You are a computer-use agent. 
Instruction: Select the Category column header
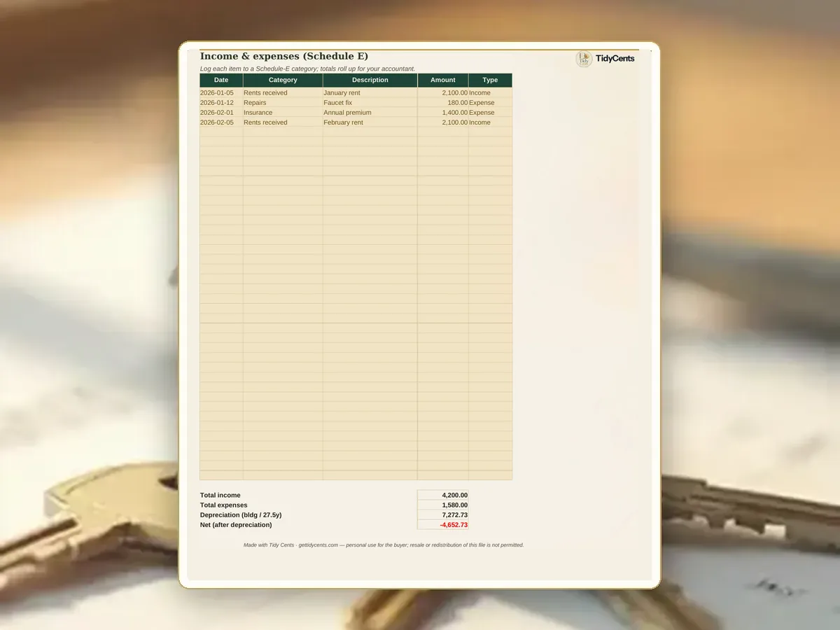tap(283, 80)
